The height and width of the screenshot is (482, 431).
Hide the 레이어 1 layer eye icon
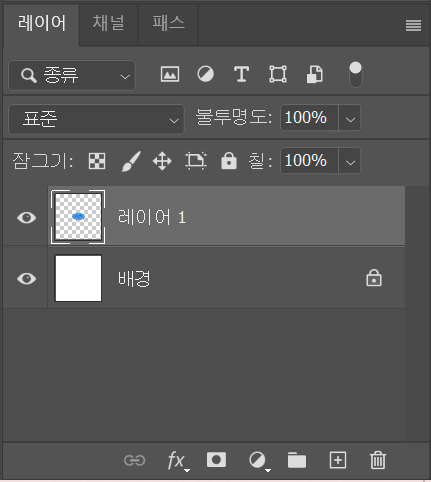tap(26, 217)
